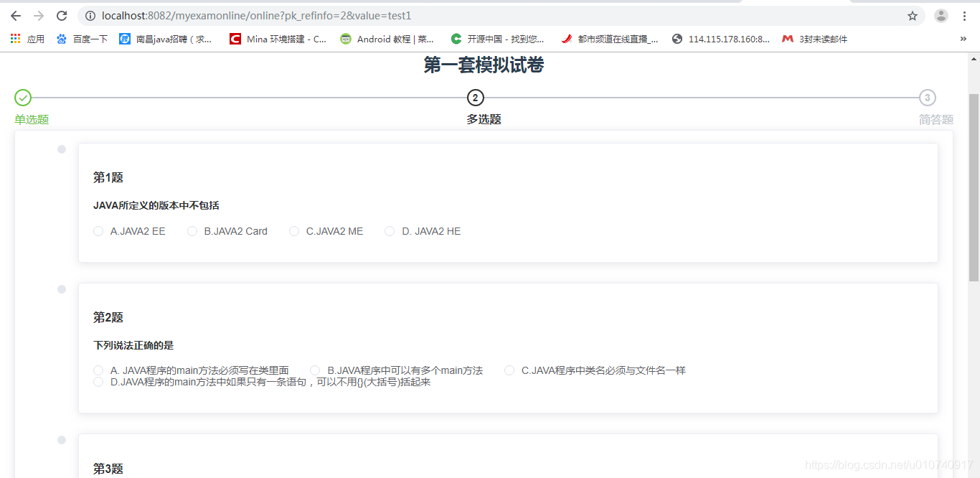Open the 百度一下 bookmark
Screen dimensions: 980x478
click(x=82, y=39)
